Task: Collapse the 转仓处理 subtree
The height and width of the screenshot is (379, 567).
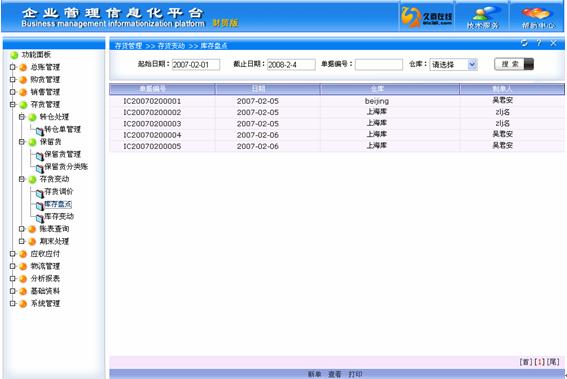Action: click(x=22, y=117)
